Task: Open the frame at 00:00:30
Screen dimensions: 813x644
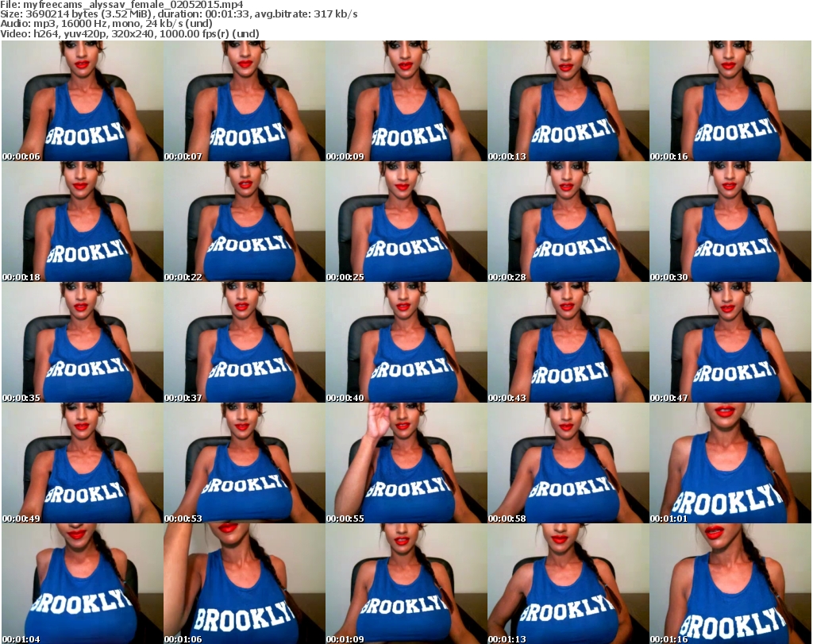Action: click(730, 222)
